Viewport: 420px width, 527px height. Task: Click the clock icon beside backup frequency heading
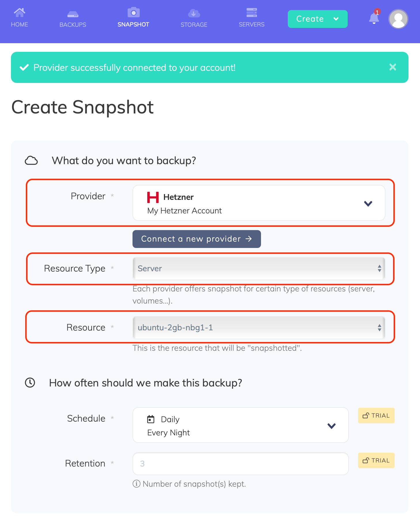point(30,383)
